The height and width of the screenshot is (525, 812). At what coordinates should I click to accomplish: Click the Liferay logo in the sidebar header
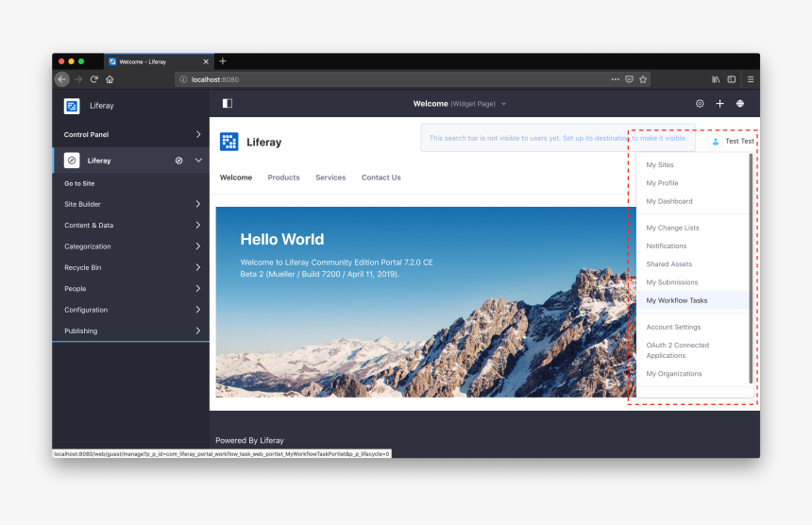[x=72, y=106]
